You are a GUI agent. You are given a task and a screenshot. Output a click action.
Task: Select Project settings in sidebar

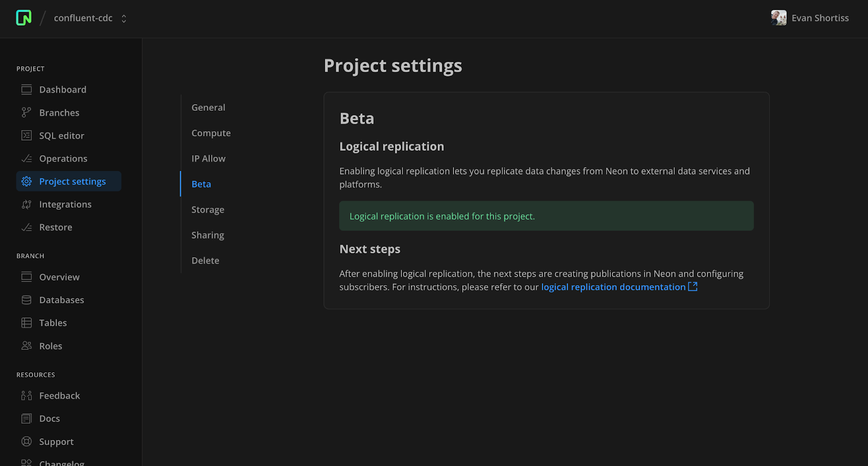(x=69, y=181)
